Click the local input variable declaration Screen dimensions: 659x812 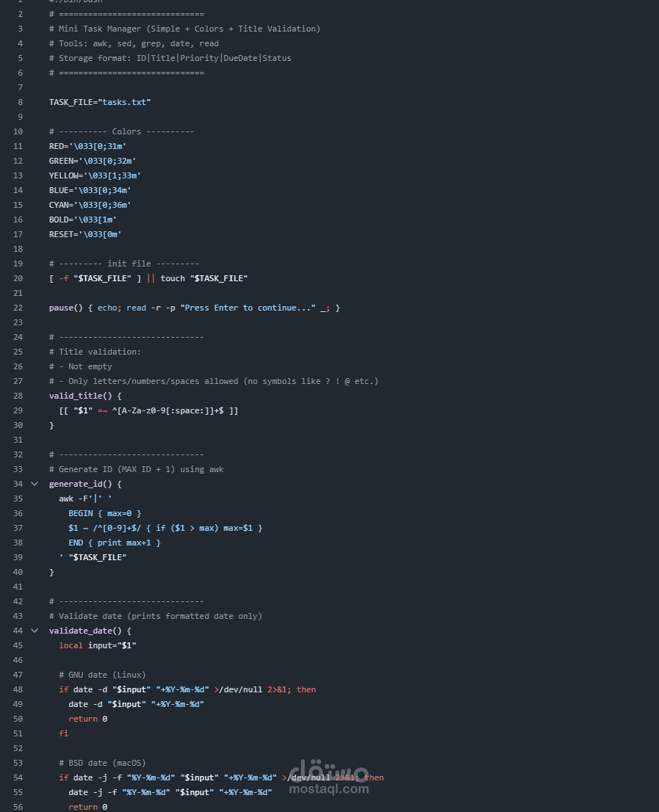pos(98,645)
